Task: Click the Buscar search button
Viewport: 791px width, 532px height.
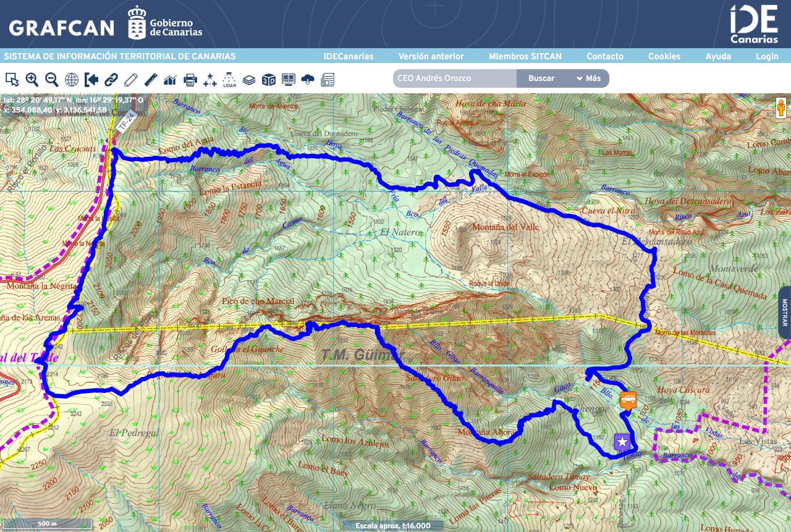Action: 541,78
